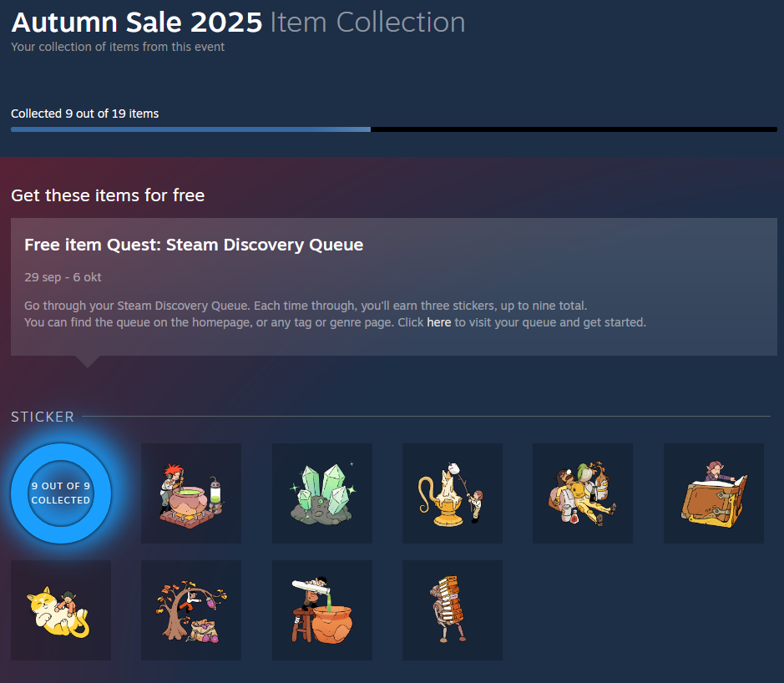Click the 'Collected 9 out of 19 items' label

click(x=84, y=114)
